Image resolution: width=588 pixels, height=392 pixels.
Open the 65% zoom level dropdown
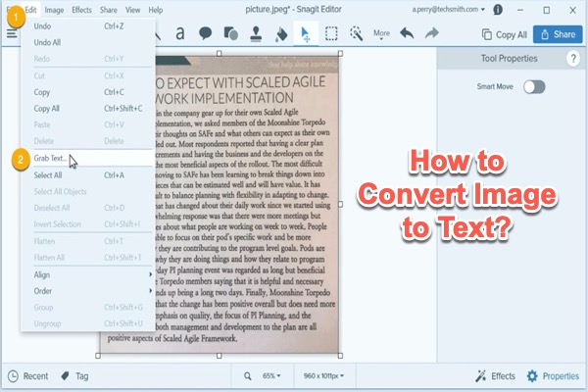(271, 375)
